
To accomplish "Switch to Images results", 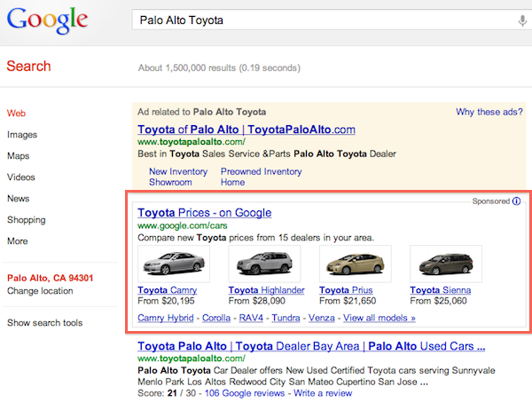I will click(22, 135).
